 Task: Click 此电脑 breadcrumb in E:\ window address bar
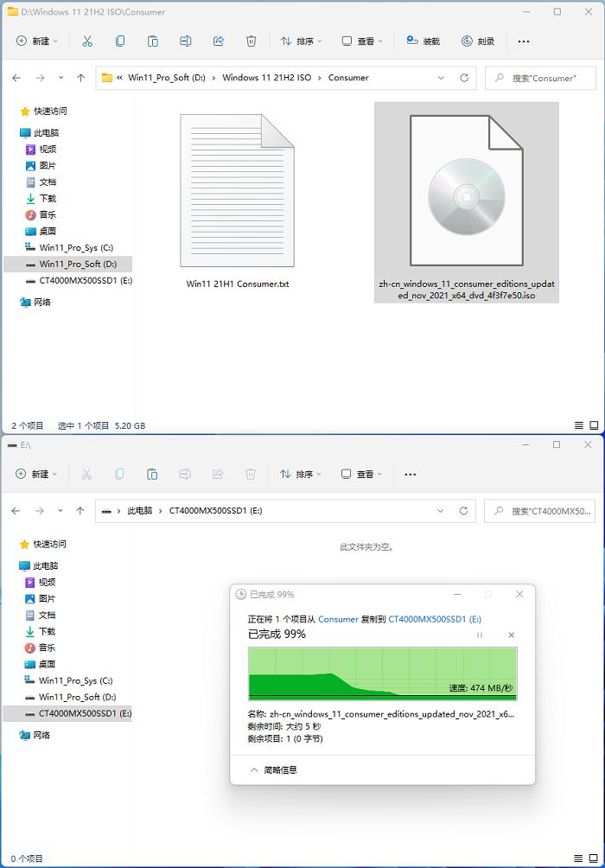point(139,511)
